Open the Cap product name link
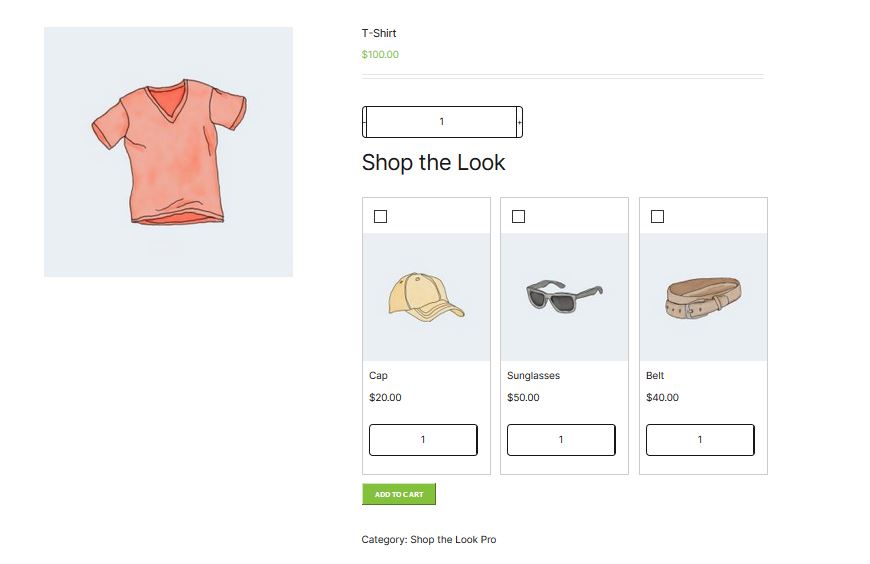 [x=378, y=376]
